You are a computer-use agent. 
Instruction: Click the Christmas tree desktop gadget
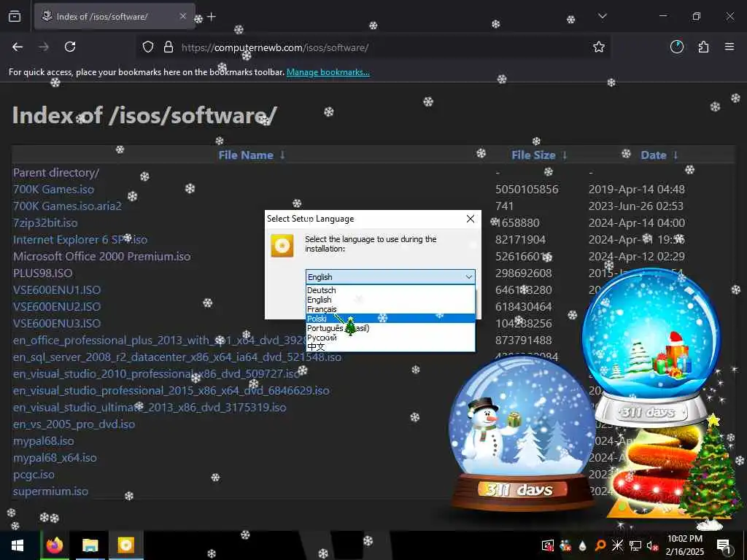coord(711,472)
